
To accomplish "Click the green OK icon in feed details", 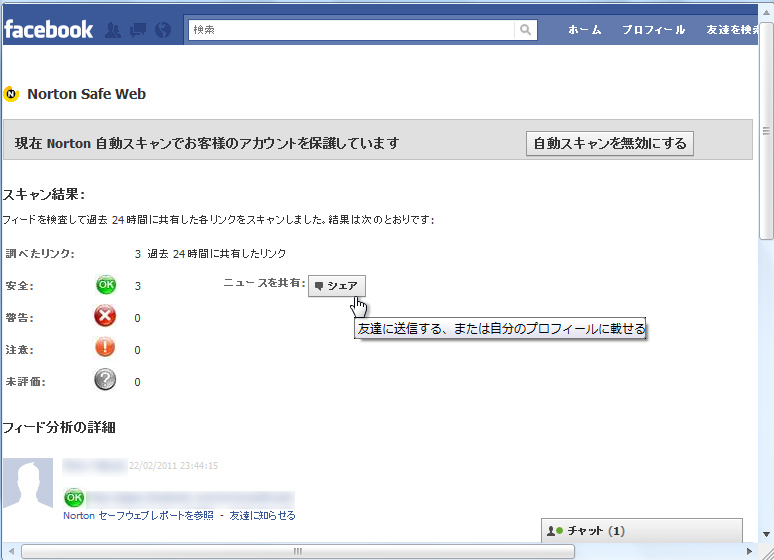I will click(74, 498).
